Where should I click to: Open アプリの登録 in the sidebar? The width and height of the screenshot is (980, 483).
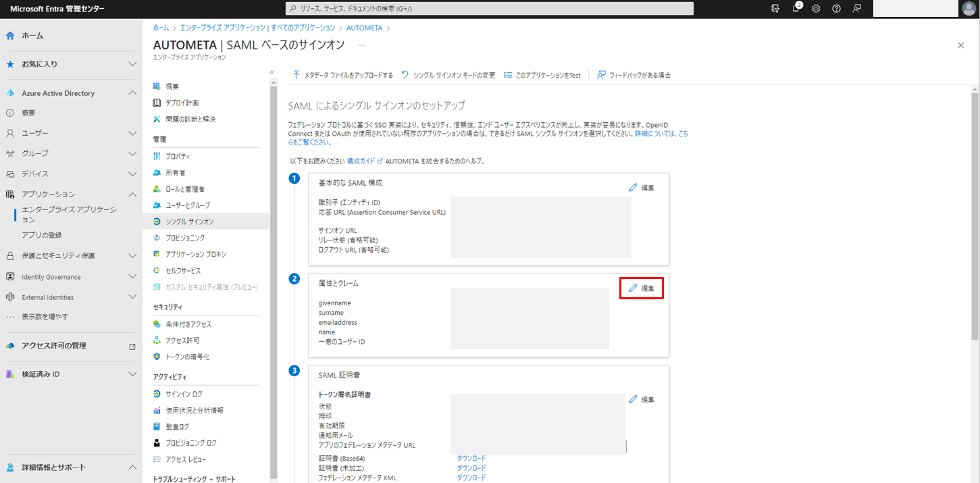[42, 235]
